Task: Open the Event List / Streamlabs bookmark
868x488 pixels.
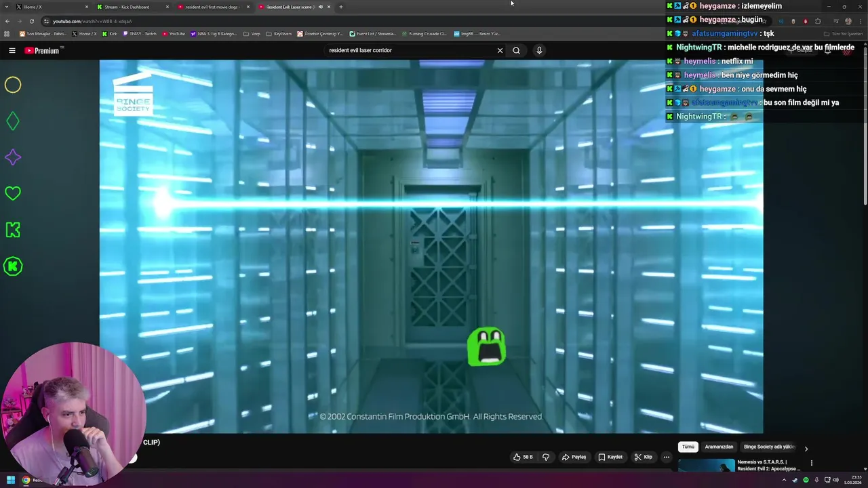Action: (372, 33)
